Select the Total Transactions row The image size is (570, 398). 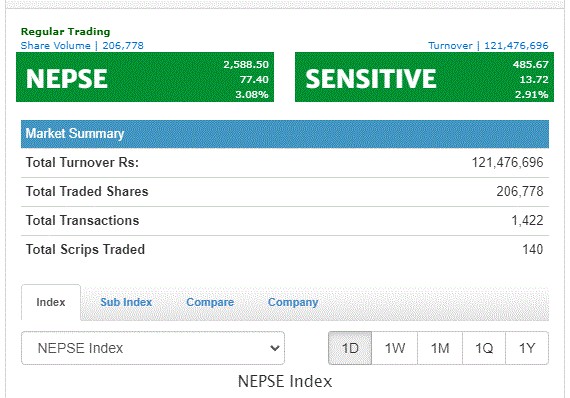[285, 221]
